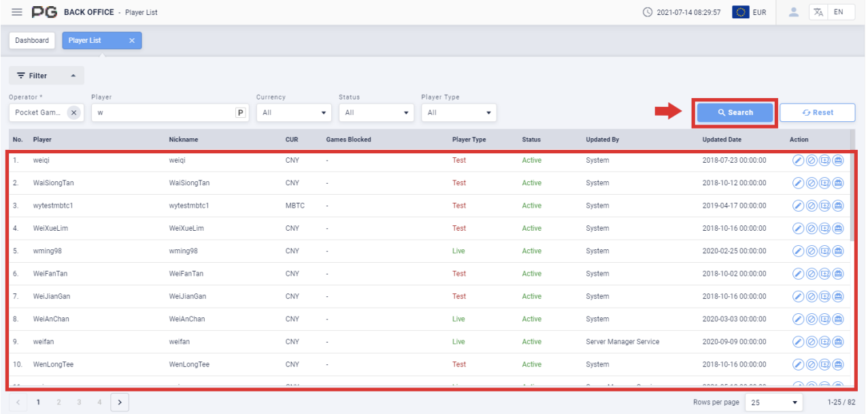Click the add-screen icon for wytestmbtc1 row
Viewport: 868px width, 414px height.
(x=824, y=206)
